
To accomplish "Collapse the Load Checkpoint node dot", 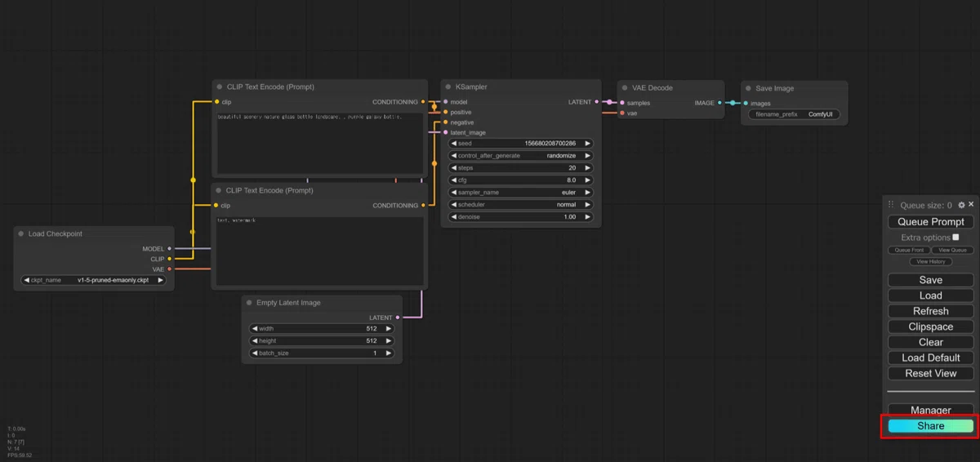I will [x=21, y=233].
